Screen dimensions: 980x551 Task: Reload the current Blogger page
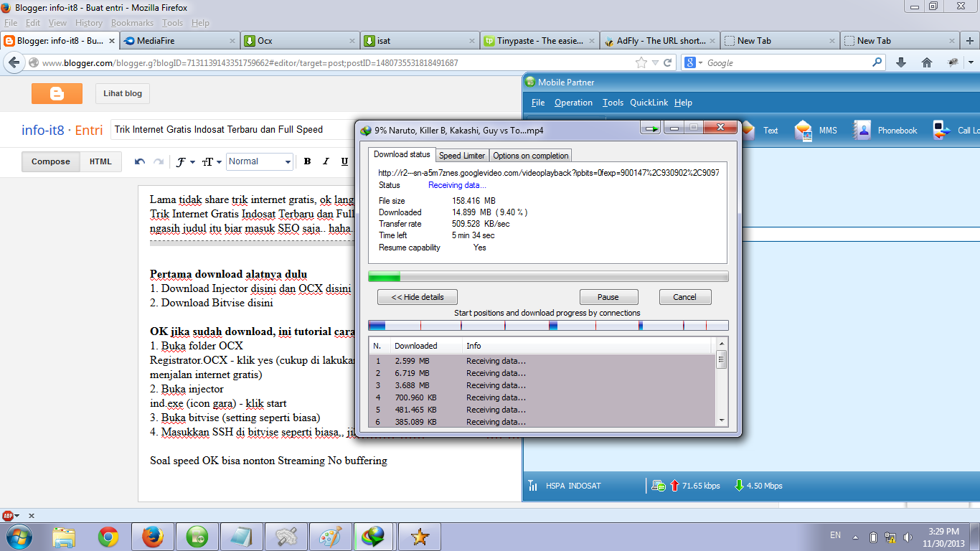667,63
